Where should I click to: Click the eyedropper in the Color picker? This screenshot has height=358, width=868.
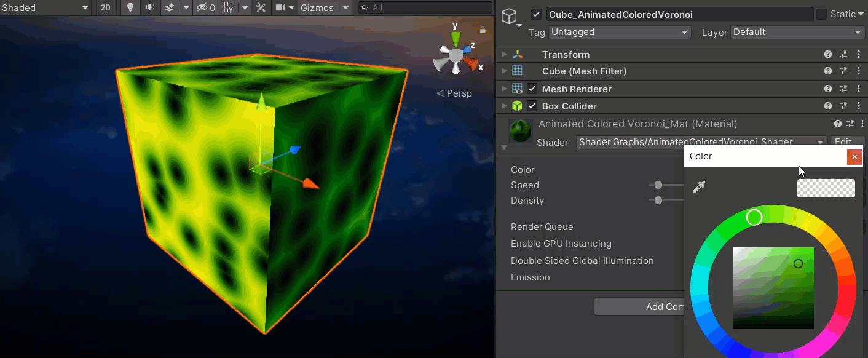point(699,187)
